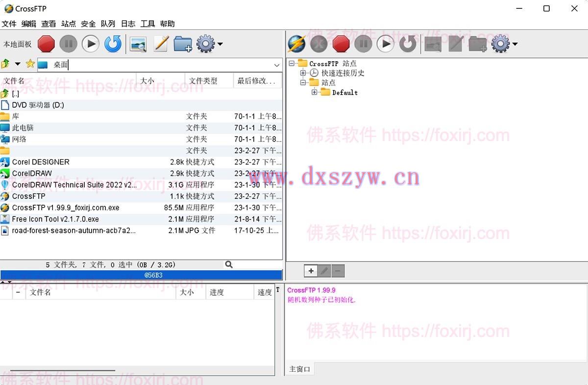
Task: Click the grey disconnect X icon
Action: click(x=318, y=44)
